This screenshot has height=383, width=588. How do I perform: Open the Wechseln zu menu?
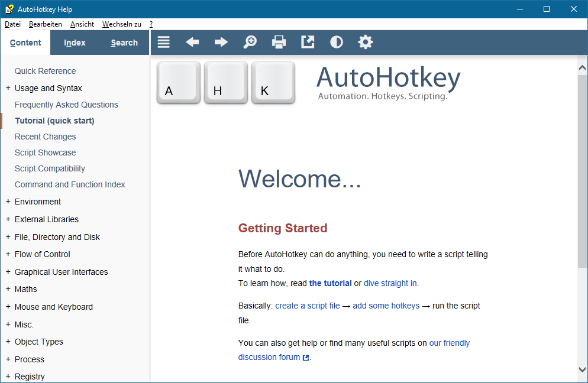pyautogui.click(x=121, y=24)
